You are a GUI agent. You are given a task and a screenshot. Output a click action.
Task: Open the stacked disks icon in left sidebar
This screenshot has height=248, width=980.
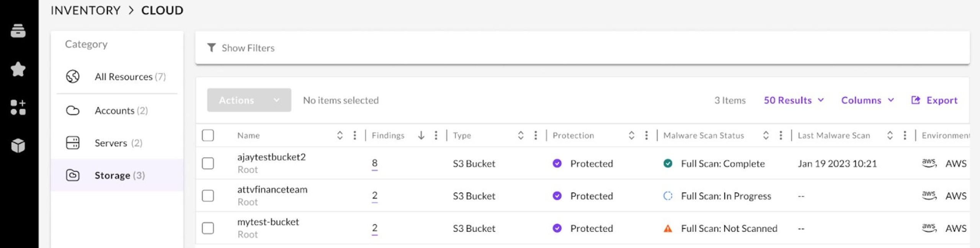pyautogui.click(x=18, y=31)
